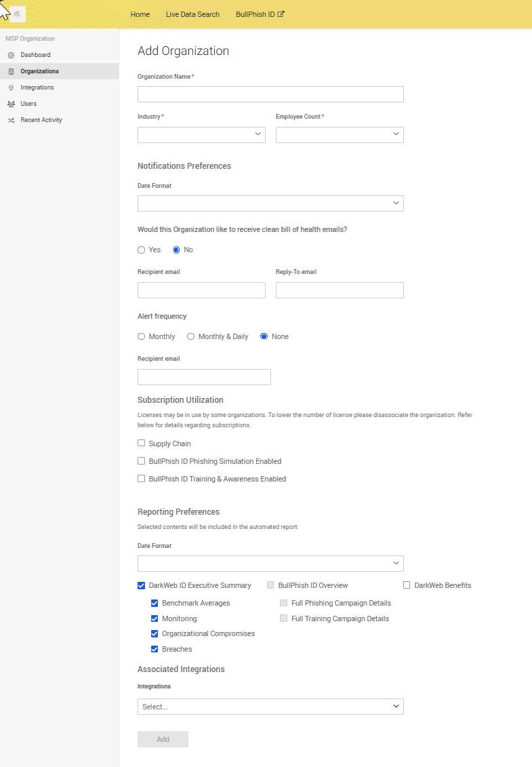Viewport: 532px width, 767px height.
Task: Click the Recent Activity shuffle icon
Action: click(x=11, y=120)
